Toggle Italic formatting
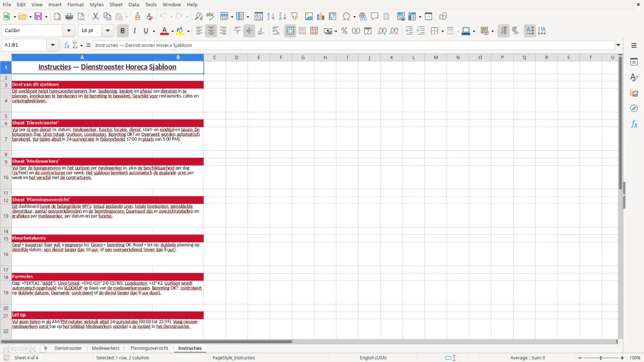 coord(134,31)
